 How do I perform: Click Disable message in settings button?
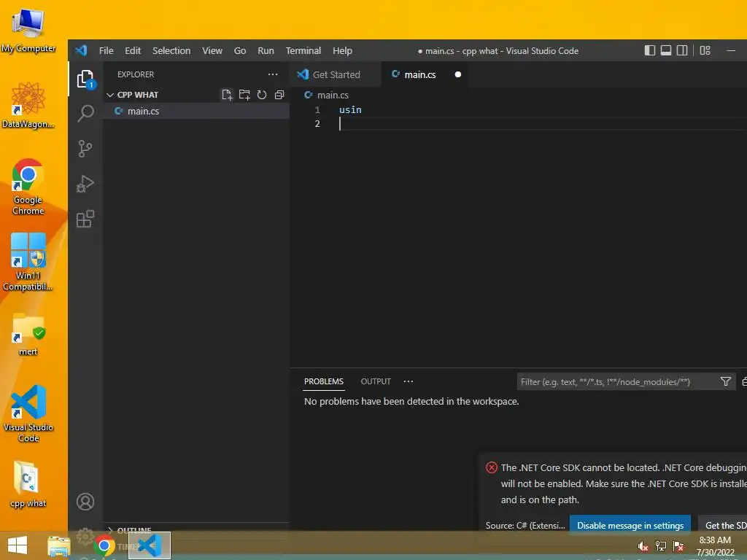[630, 525]
